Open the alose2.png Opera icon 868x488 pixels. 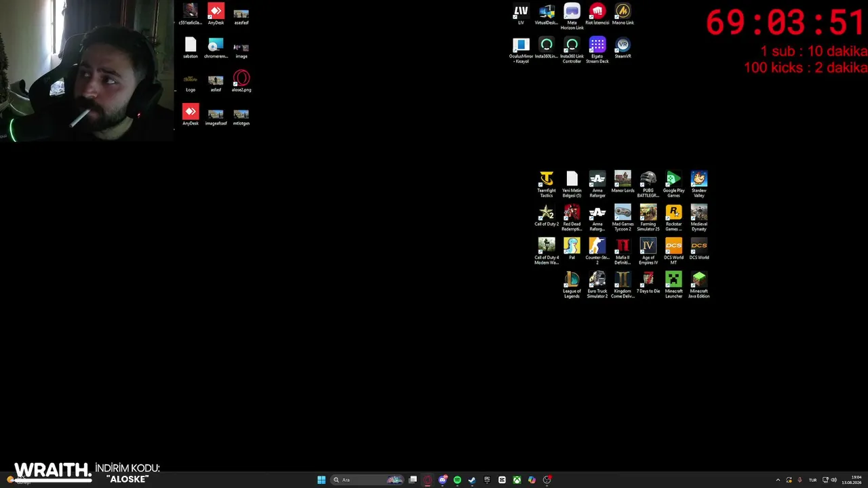241,81
